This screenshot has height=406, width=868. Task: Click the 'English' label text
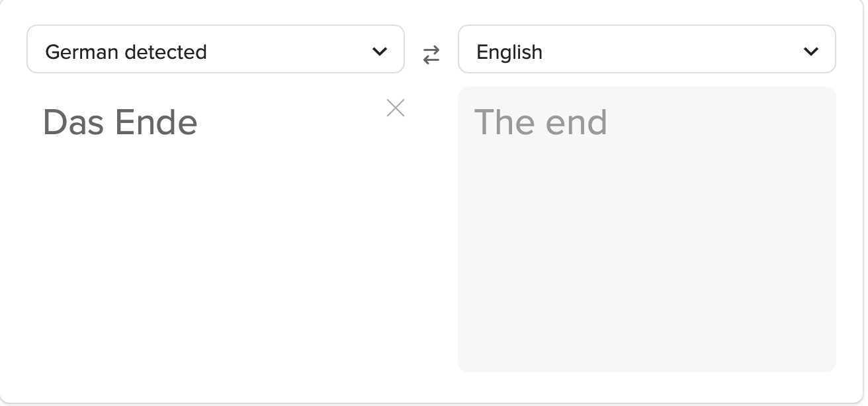(x=509, y=52)
